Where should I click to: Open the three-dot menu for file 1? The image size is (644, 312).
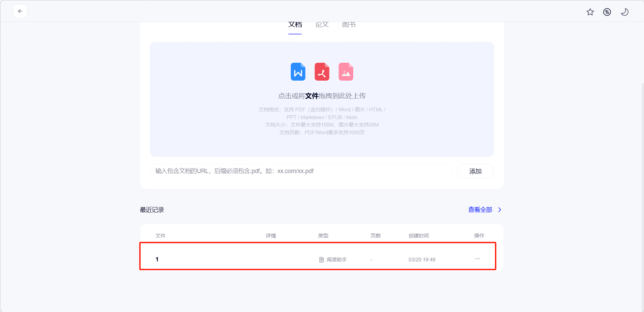click(477, 259)
